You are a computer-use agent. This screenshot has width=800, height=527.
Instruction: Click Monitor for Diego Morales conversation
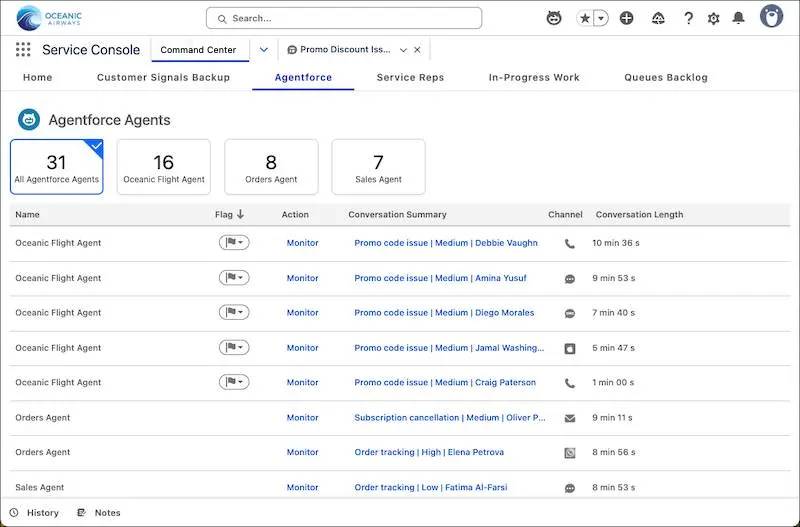point(303,313)
